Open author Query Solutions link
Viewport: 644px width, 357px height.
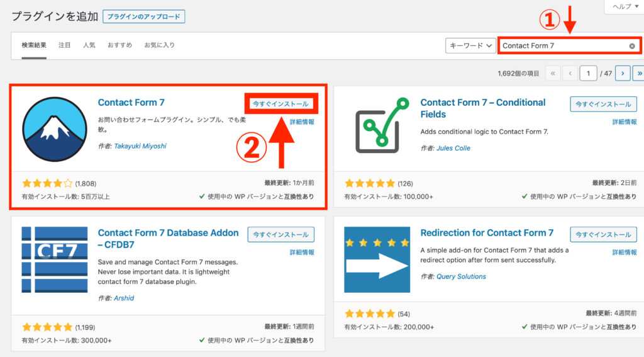coord(461,276)
